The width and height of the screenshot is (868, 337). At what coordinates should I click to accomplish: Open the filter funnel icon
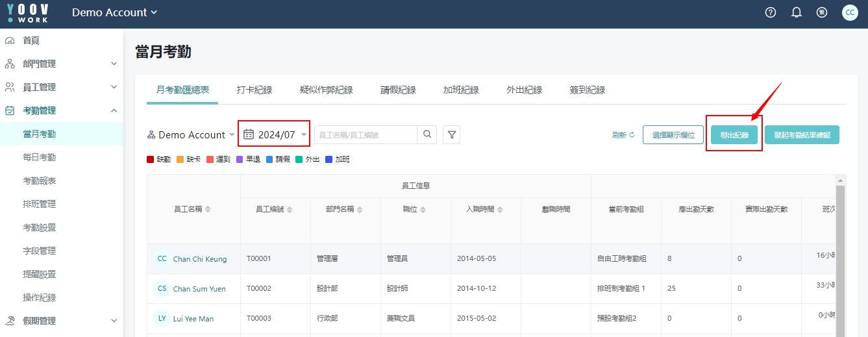pyautogui.click(x=452, y=135)
